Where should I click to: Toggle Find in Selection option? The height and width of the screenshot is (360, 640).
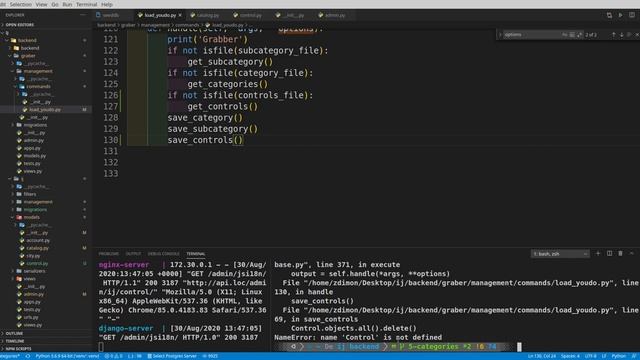[x=629, y=35]
